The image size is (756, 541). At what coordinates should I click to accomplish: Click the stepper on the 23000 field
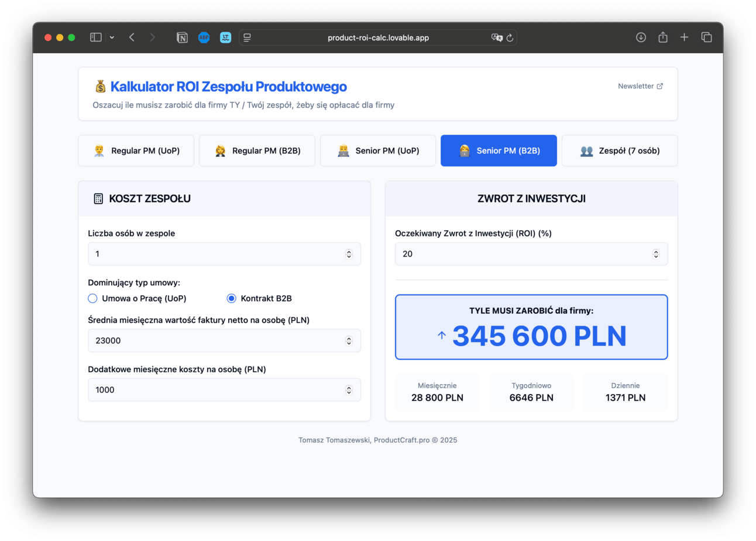349,340
